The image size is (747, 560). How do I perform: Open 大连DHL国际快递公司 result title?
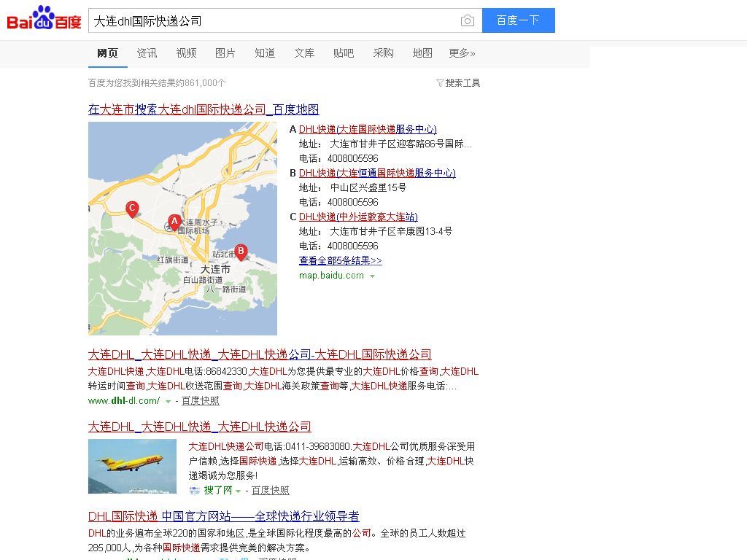[x=260, y=354]
